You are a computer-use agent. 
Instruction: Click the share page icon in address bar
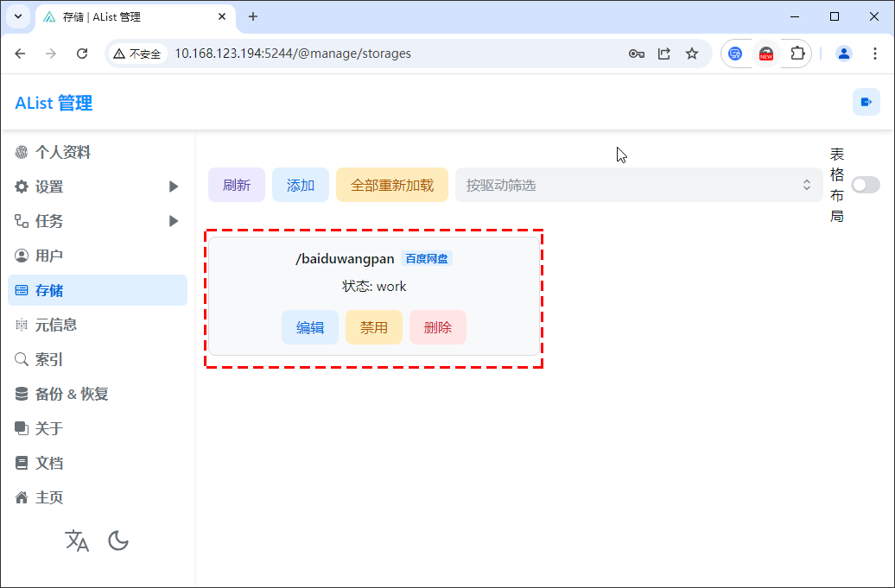tap(663, 54)
